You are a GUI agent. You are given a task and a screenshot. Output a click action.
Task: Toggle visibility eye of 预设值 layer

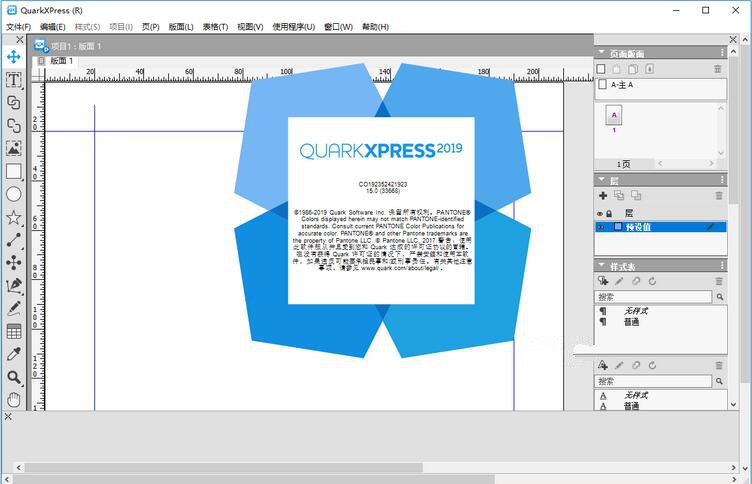pos(600,227)
